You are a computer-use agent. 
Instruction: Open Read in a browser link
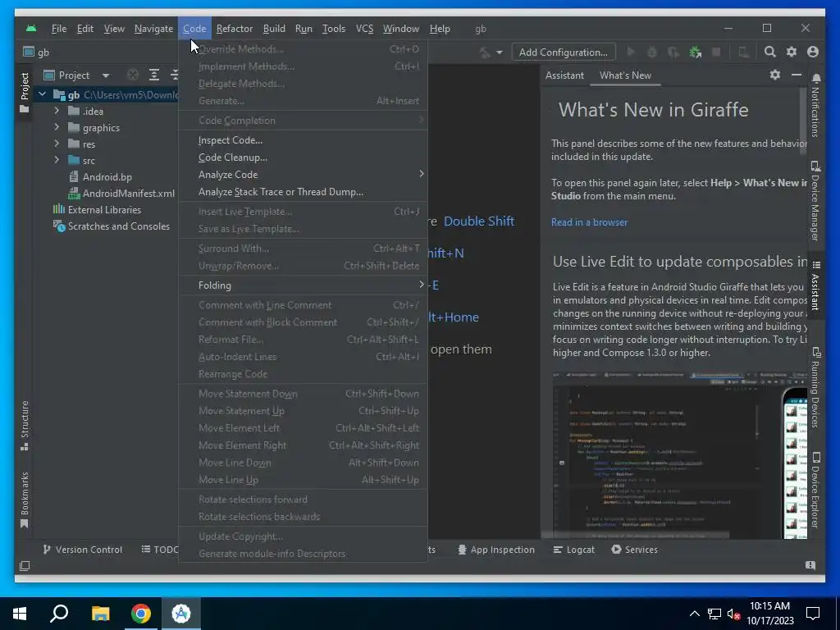(x=589, y=221)
